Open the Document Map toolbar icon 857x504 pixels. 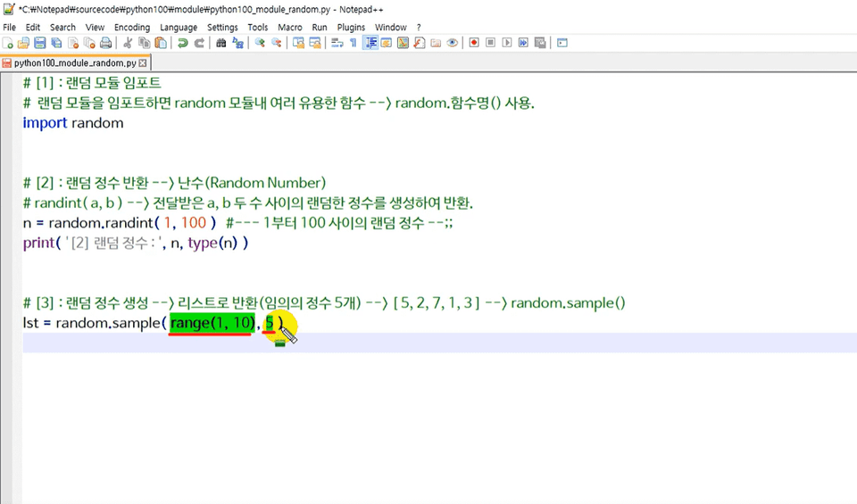pos(403,43)
